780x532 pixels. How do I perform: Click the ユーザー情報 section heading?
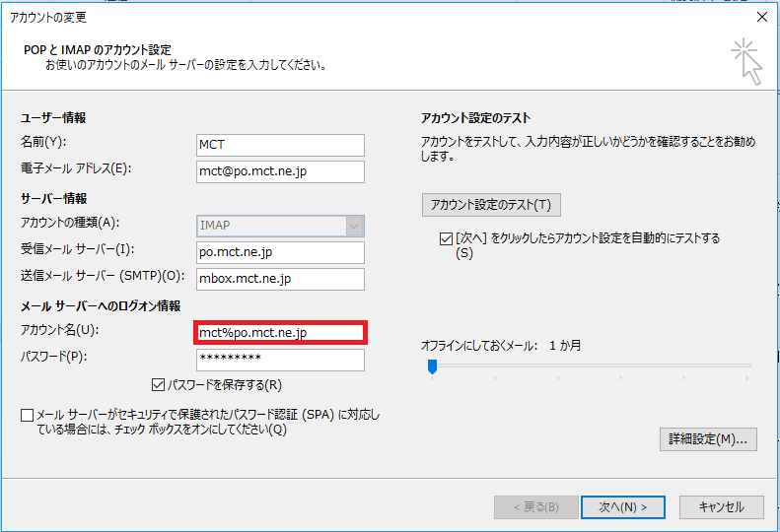pyautogui.click(x=53, y=118)
